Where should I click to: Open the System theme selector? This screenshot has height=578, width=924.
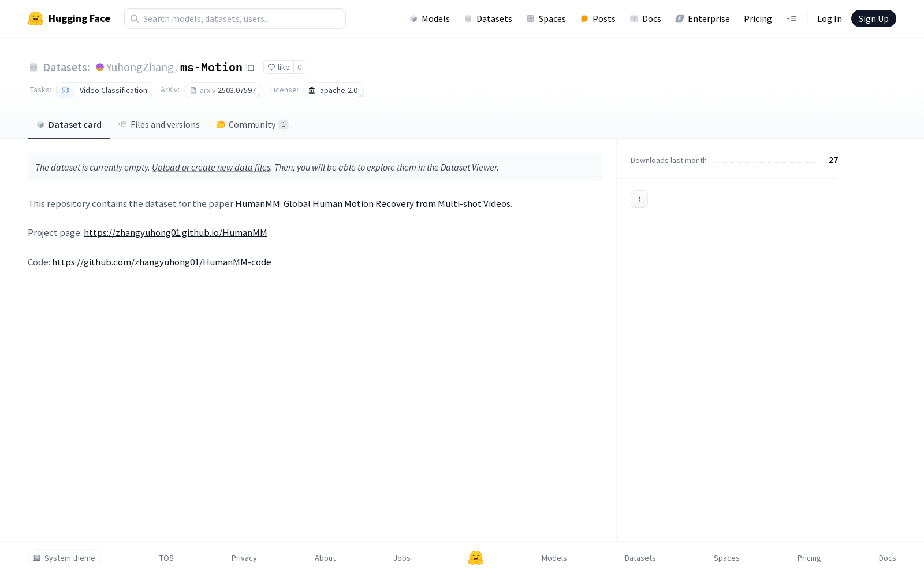[65, 558]
